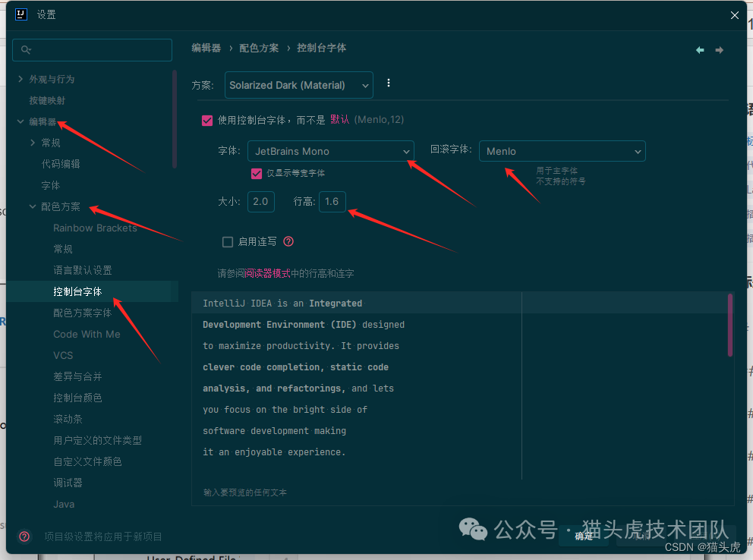Viewport: 753px width, 560px height.
Task: Click the line height field 1.6
Action: click(x=332, y=202)
